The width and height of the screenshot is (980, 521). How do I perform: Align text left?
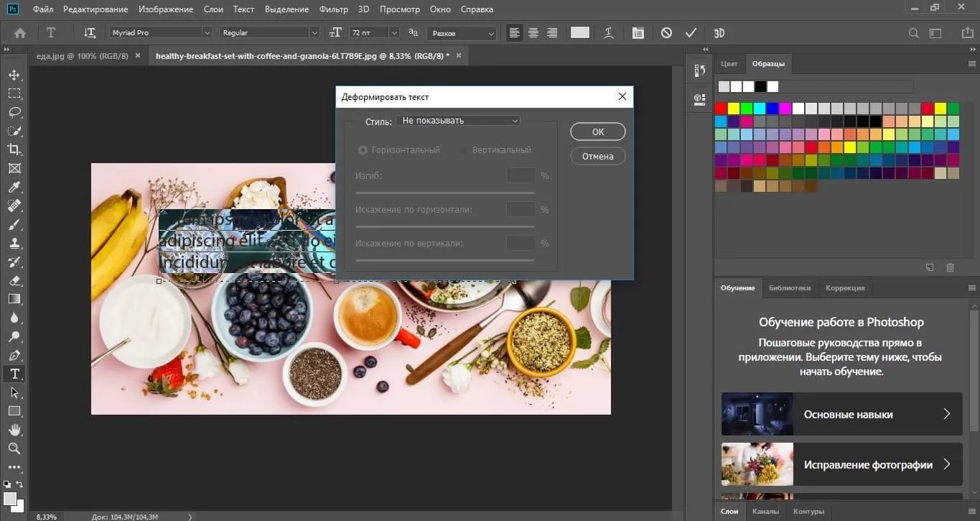(x=514, y=33)
